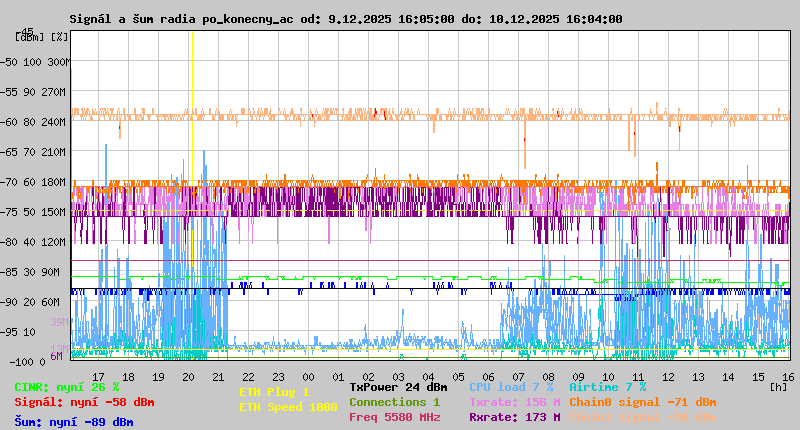Screen dimensions: 800x430
Task: Click the '-100 0' y-axis label
Action: [x=27, y=362]
